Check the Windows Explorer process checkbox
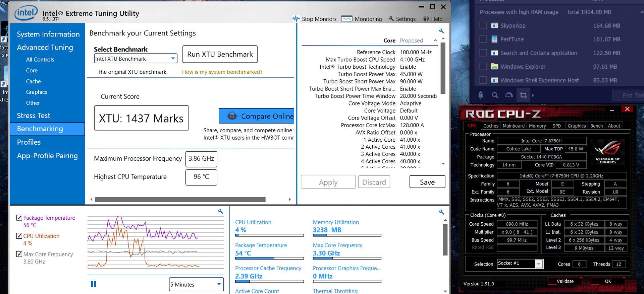This screenshot has height=294, width=644. pos(483,67)
